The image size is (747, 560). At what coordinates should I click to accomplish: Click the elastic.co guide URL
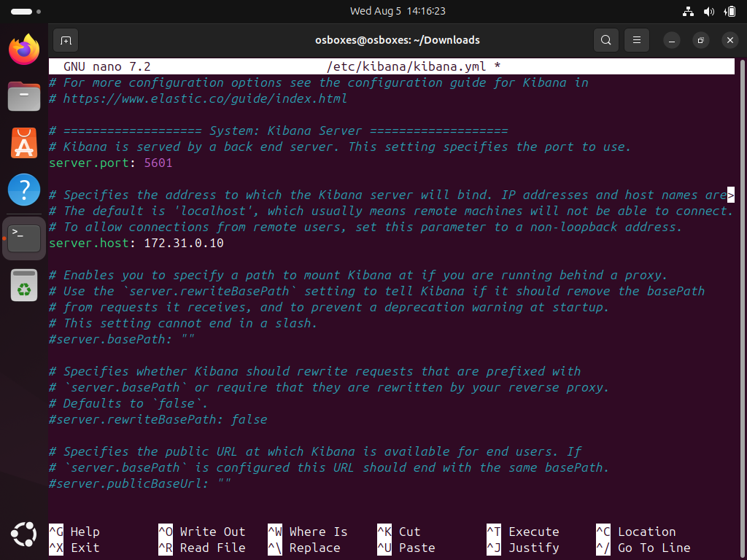[205, 98]
